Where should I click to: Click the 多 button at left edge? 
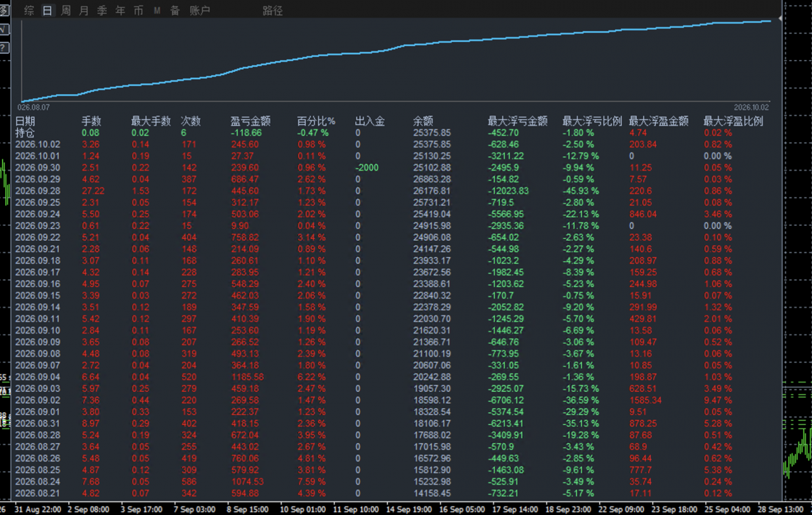pyautogui.click(x=4, y=11)
